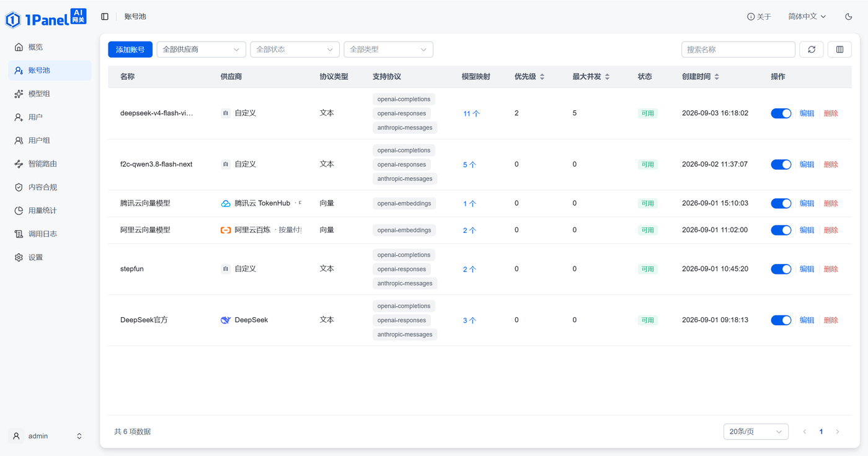
Task: Click the admin user avatar icon
Action: click(x=17, y=436)
